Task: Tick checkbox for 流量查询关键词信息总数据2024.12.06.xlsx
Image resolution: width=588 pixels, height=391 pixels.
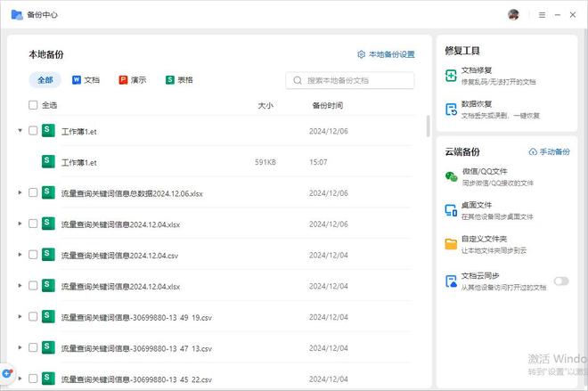Action: (x=33, y=192)
